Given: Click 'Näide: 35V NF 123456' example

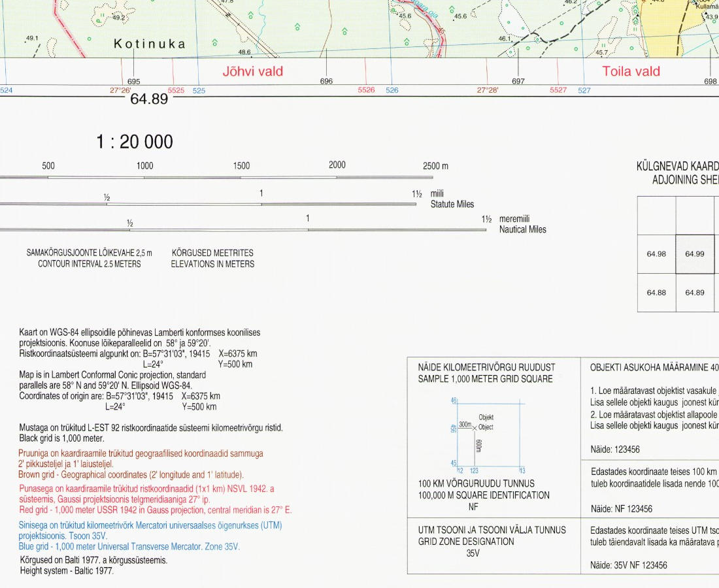Looking at the screenshot, I should (x=629, y=565).
